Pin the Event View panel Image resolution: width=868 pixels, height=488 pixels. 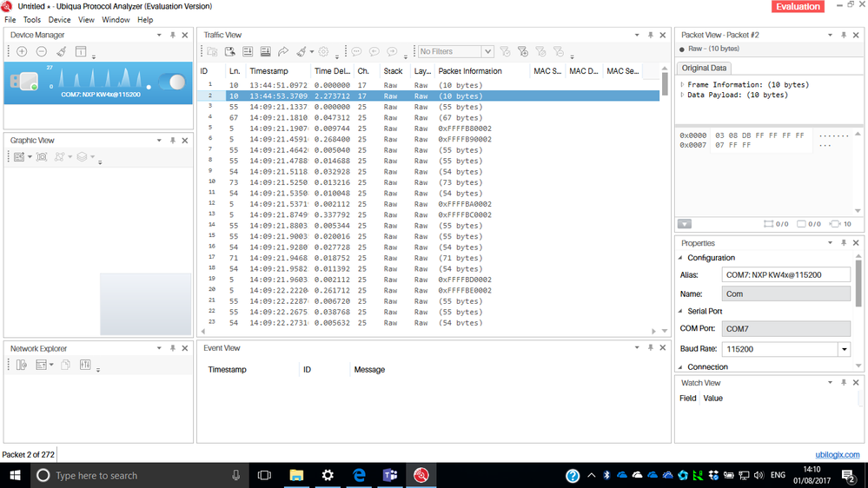pyautogui.click(x=651, y=347)
